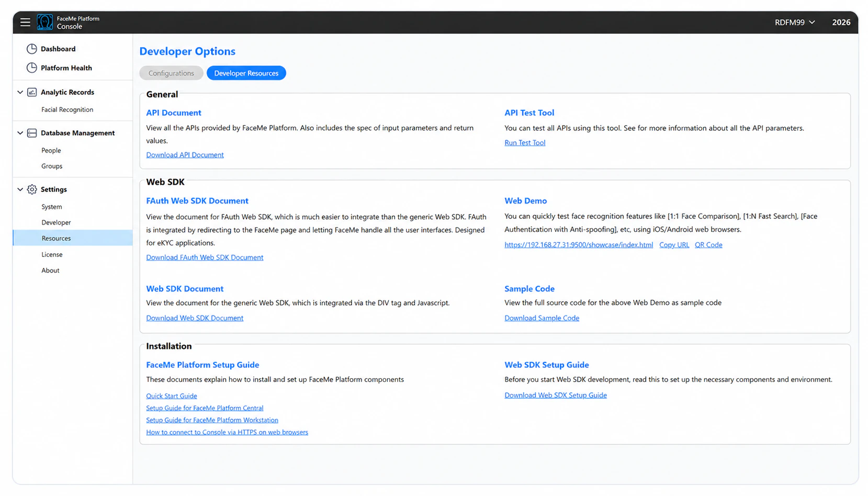Click the Settings label in sidebar
This screenshot has width=868, height=496.
tap(54, 189)
